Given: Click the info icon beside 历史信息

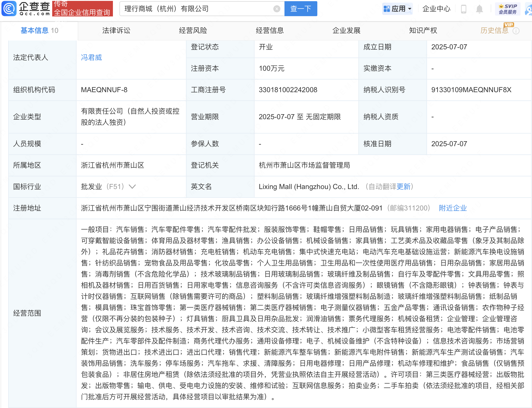Looking at the screenshot, I should [x=516, y=31].
